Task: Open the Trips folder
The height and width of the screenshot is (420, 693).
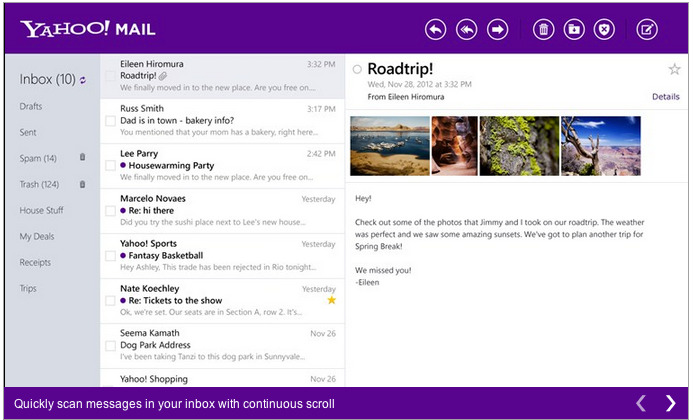Action: point(28,289)
